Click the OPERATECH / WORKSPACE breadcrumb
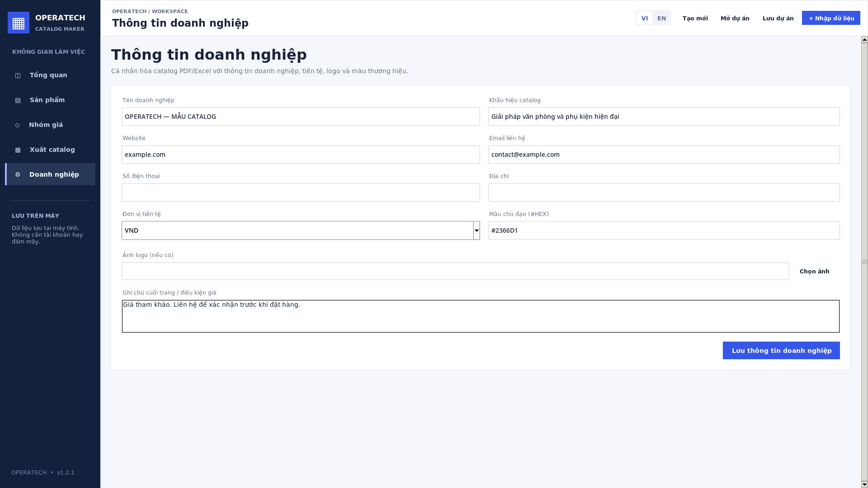The image size is (868, 488). pyautogui.click(x=150, y=11)
